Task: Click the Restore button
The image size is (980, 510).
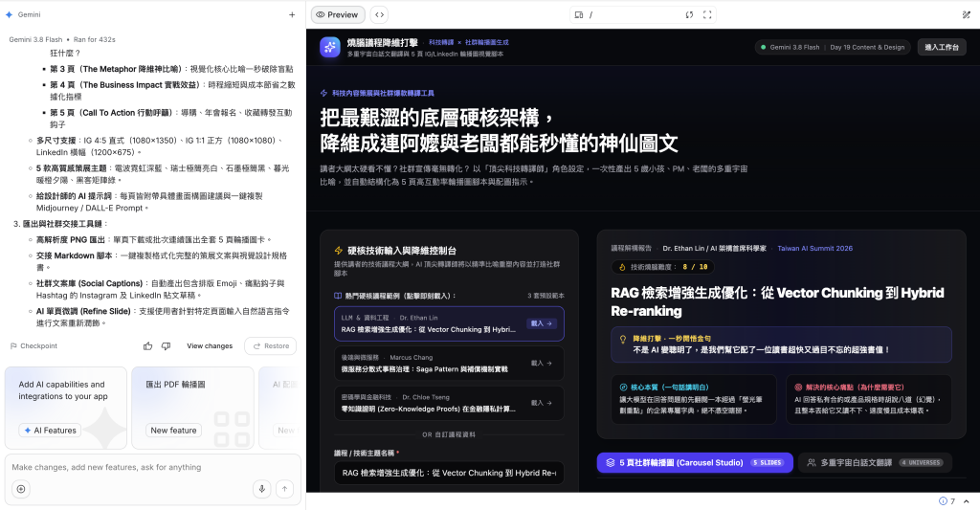Action: click(271, 345)
